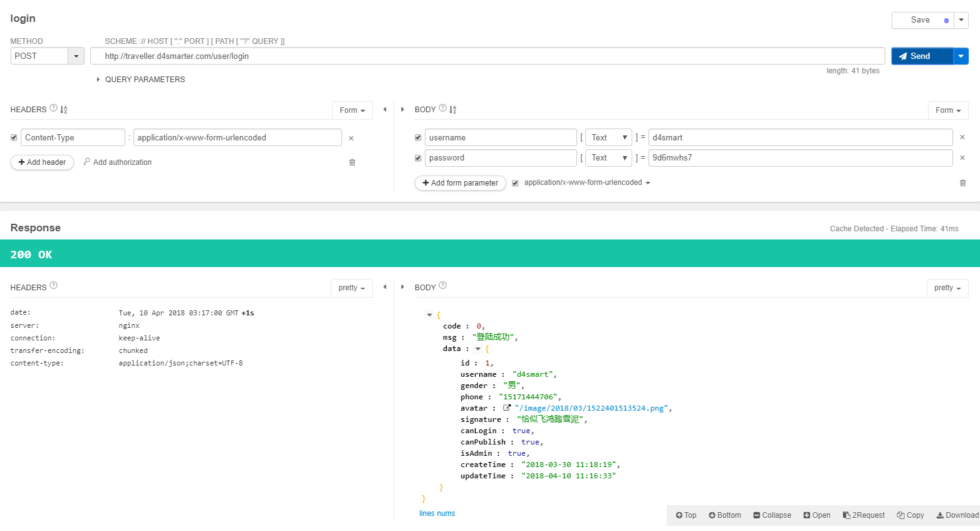This screenshot has width=980, height=531.
Task: Add form parameter button
Action: 461,183
